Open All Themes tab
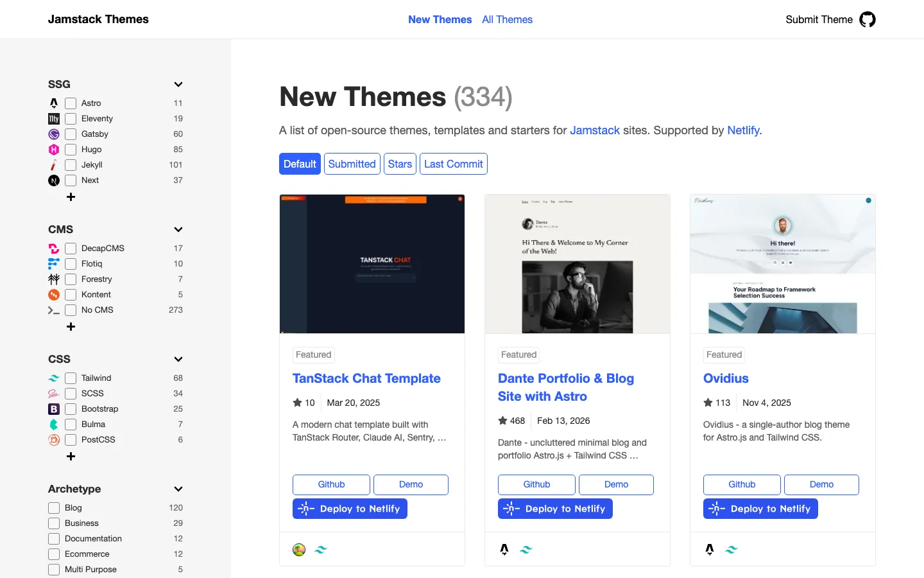The image size is (924, 578). pos(507,19)
